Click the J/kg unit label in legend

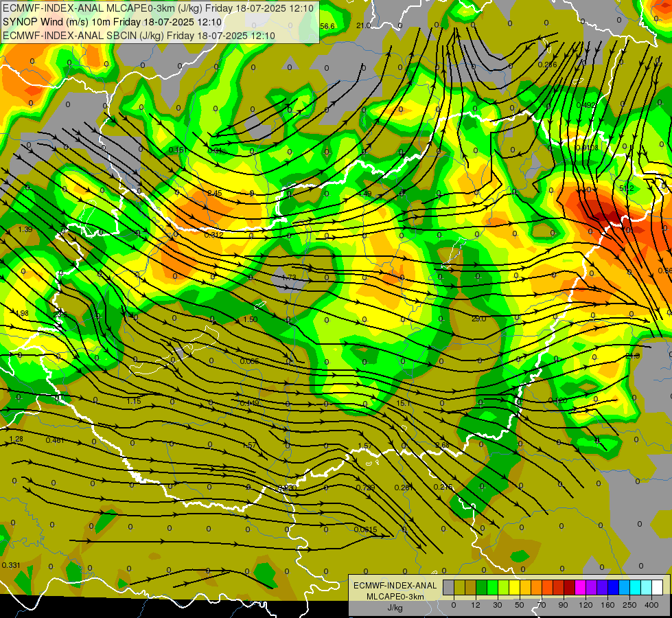(395, 608)
